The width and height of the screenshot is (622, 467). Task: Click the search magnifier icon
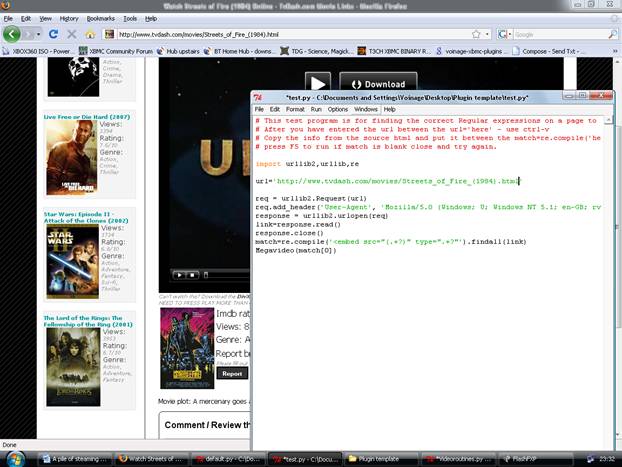[613, 35]
